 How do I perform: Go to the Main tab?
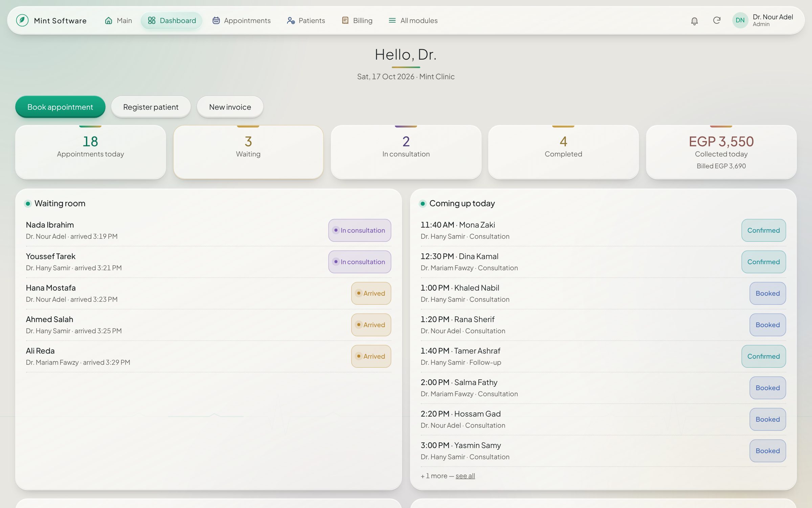[118, 21]
